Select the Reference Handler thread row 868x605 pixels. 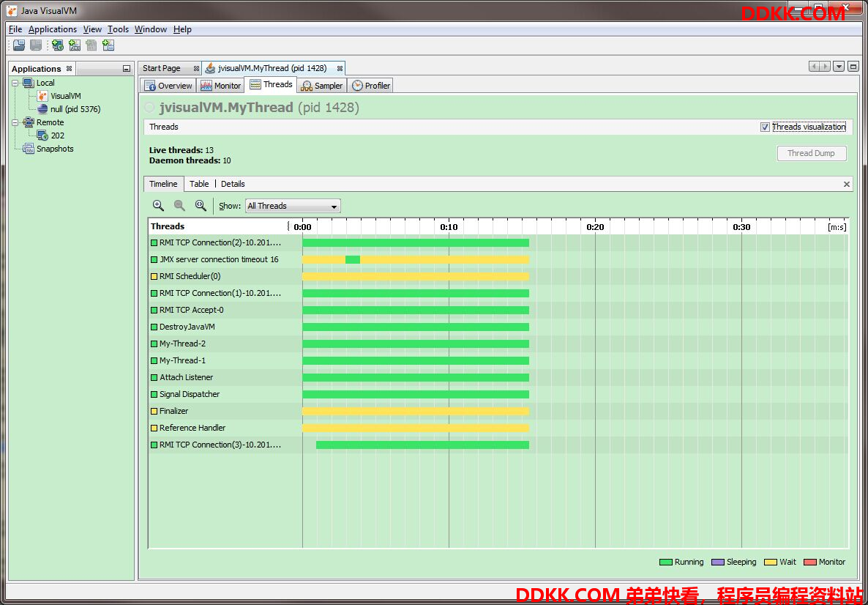point(498,428)
